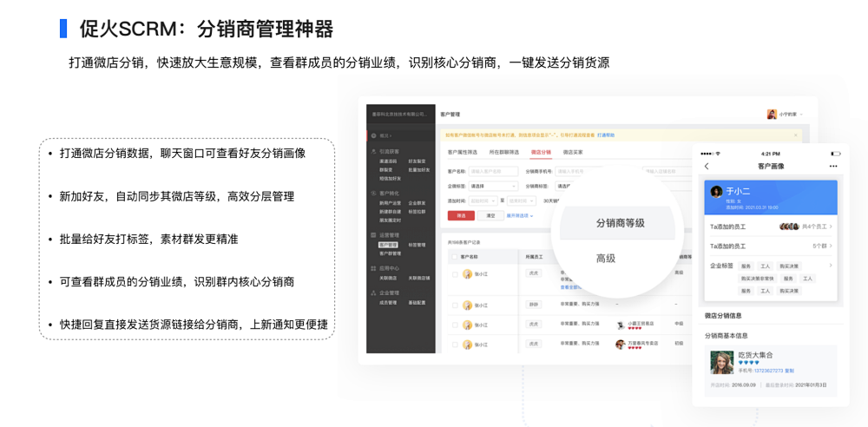Click the 清空 button
The height and width of the screenshot is (427, 868).
pos(490,215)
